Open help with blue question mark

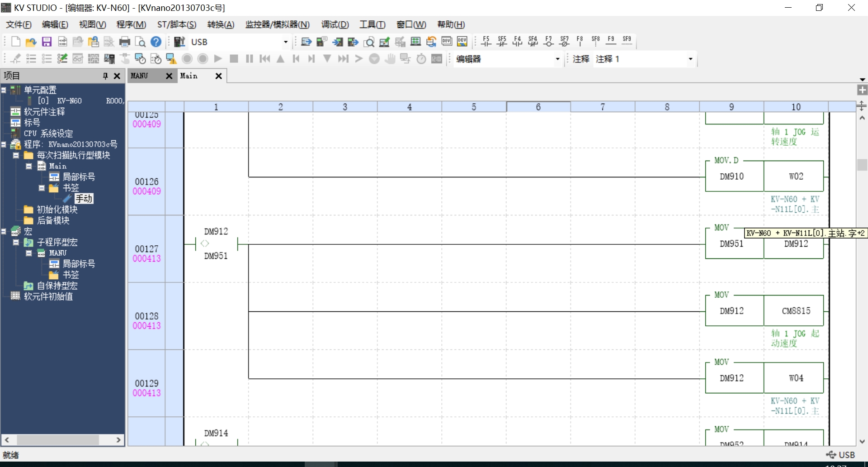coord(156,42)
